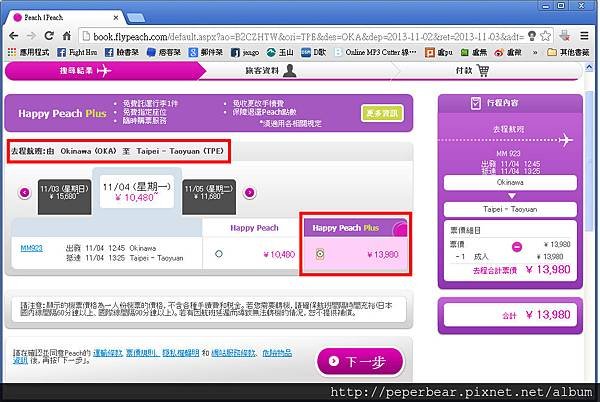Open the 郵件架 bookmark

205,52
